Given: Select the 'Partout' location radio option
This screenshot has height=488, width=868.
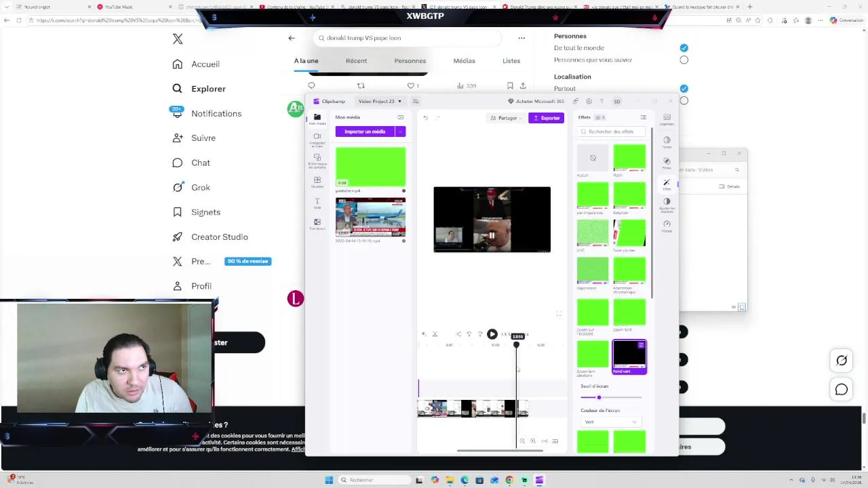Looking at the screenshot, I should [x=684, y=88].
